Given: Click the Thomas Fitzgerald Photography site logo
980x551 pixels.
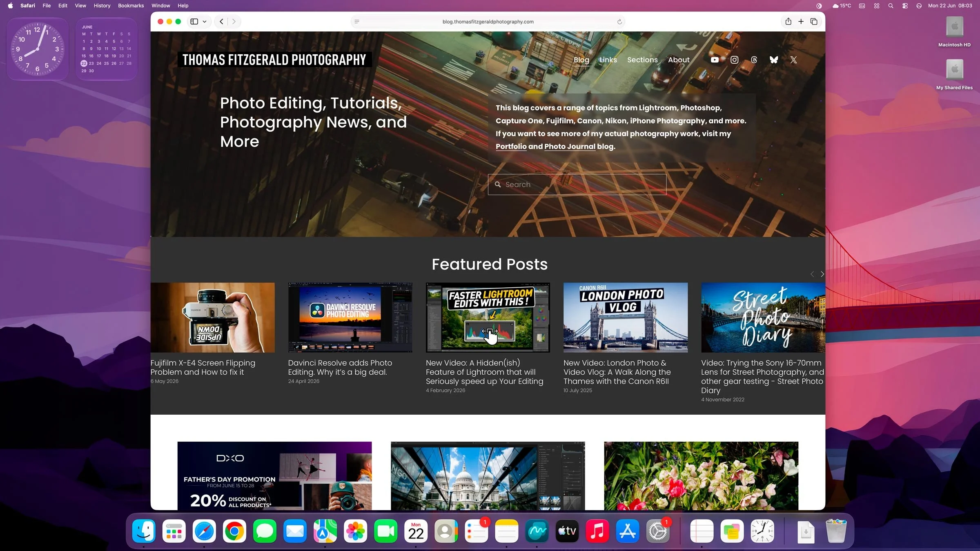Looking at the screenshot, I should (x=274, y=60).
